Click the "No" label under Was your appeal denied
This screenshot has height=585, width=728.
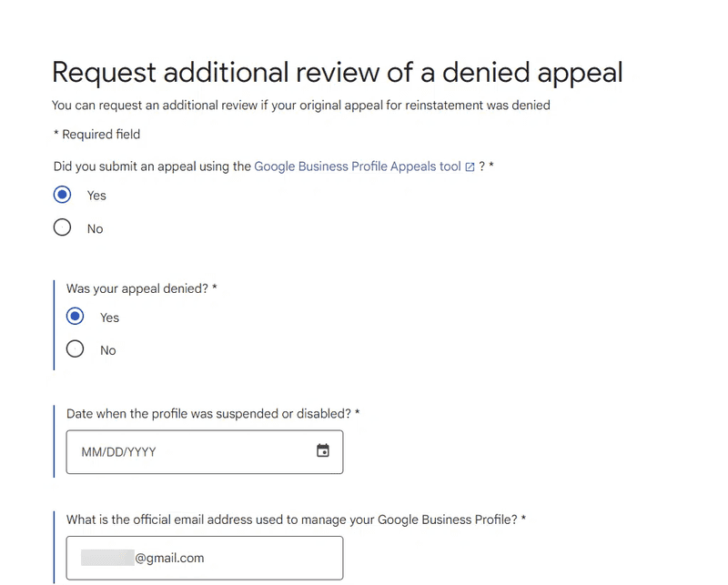pos(108,350)
